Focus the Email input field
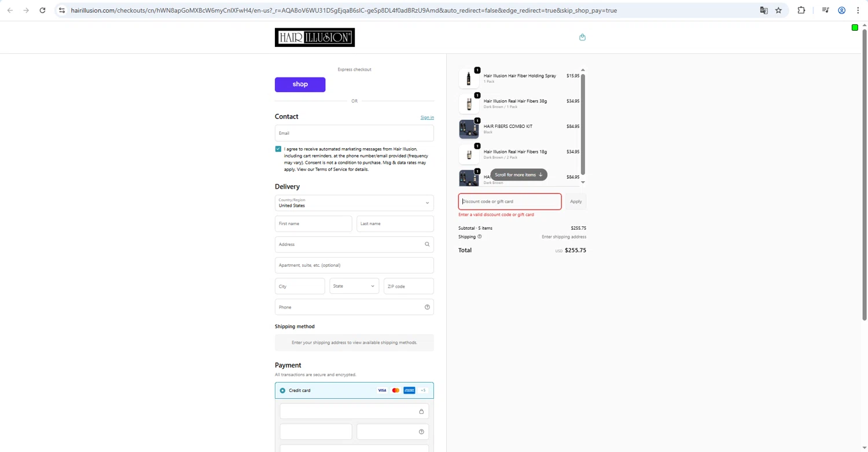The height and width of the screenshot is (452, 868). click(x=354, y=133)
